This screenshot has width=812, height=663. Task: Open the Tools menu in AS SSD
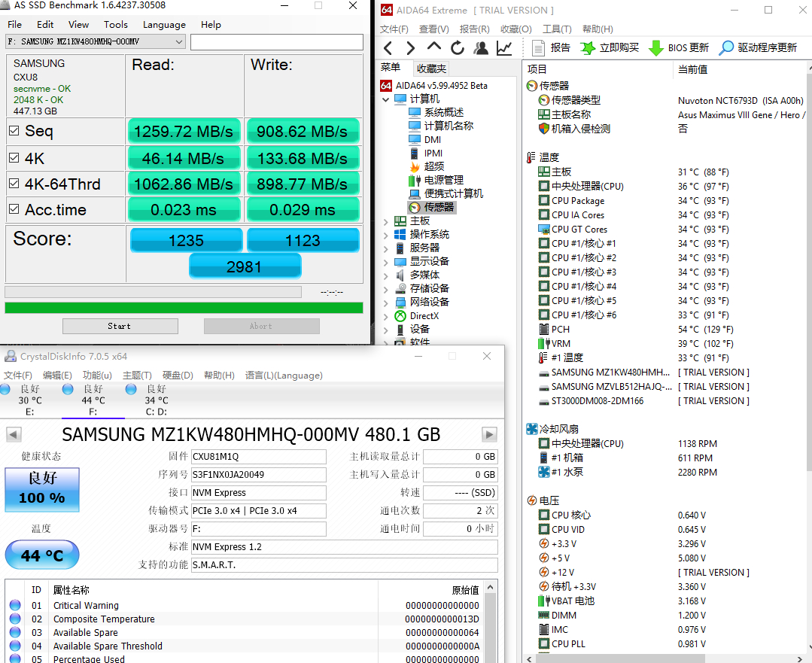coord(115,24)
